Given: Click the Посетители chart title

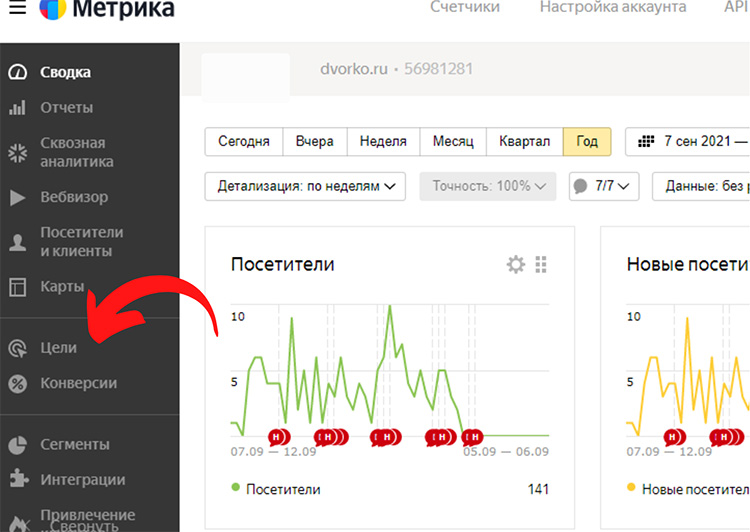Looking at the screenshot, I should [283, 264].
